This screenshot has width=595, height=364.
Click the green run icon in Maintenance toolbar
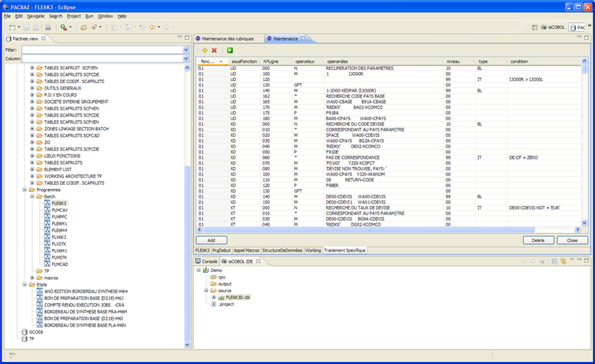click(x=229, y=50)
